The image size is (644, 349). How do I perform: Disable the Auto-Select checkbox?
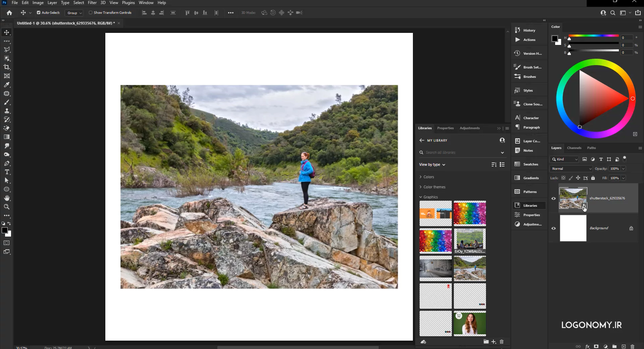point(39,13)
